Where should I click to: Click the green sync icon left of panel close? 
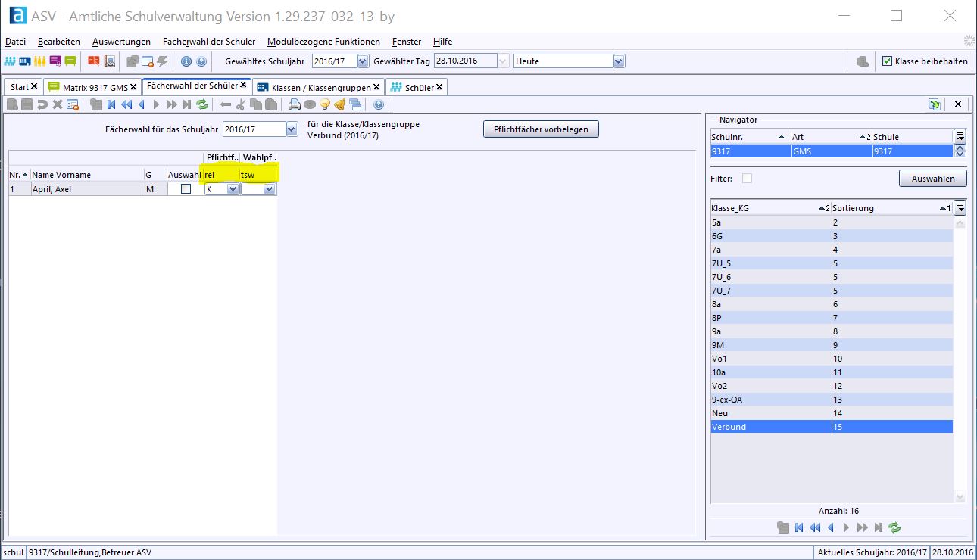pyautogui.click(x=935, y=104)
